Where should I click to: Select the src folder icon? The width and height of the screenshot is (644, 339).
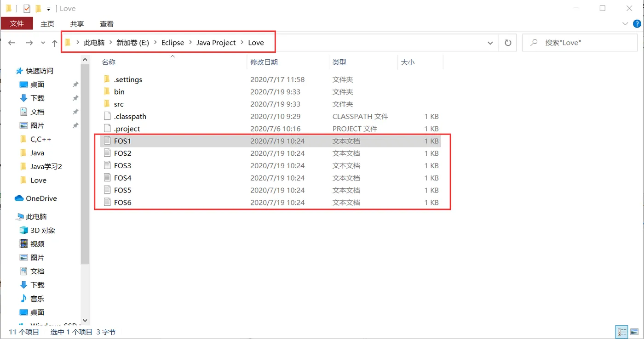click(107, 104)
